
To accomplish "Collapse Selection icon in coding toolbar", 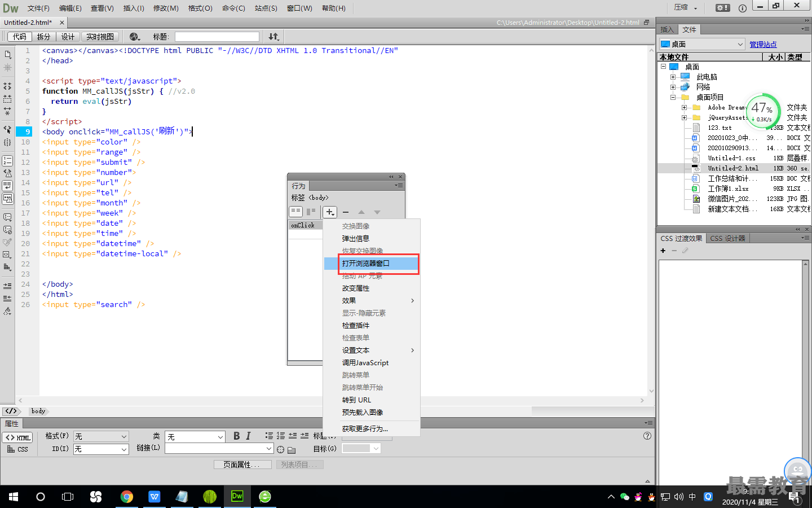I will click(7, 99).
